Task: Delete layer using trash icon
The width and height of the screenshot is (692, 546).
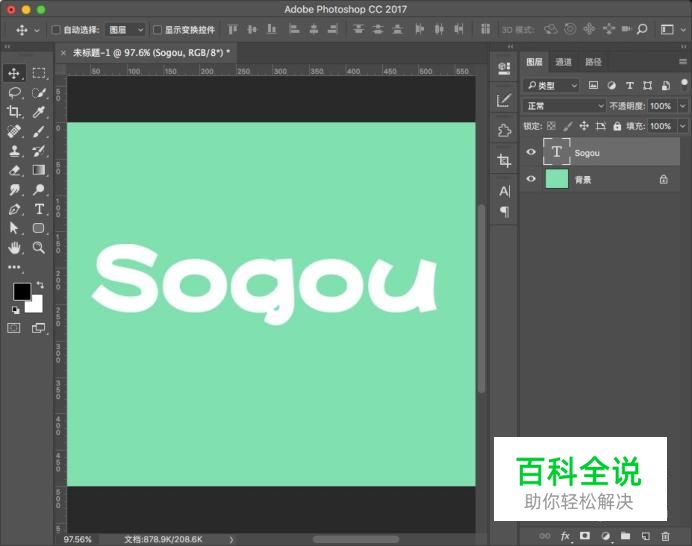Action: tap(665, 536)
